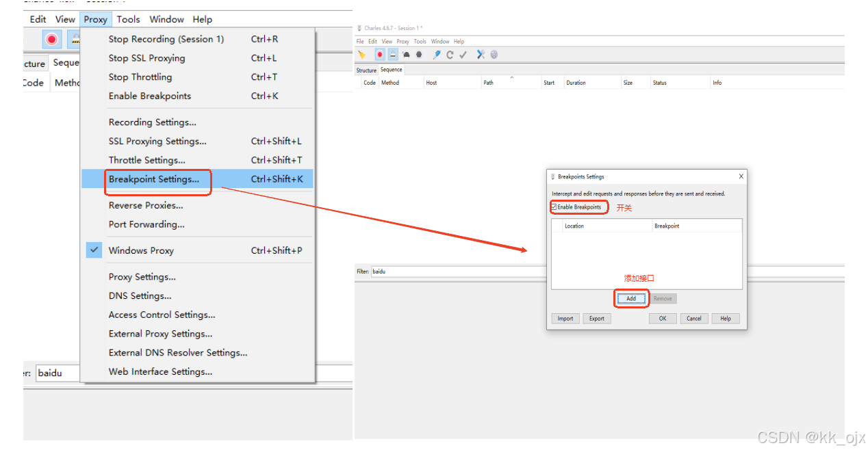Open the File menu in the right Charles window
The height and width of the screenshot is (452, 868).
coord(360,42)
